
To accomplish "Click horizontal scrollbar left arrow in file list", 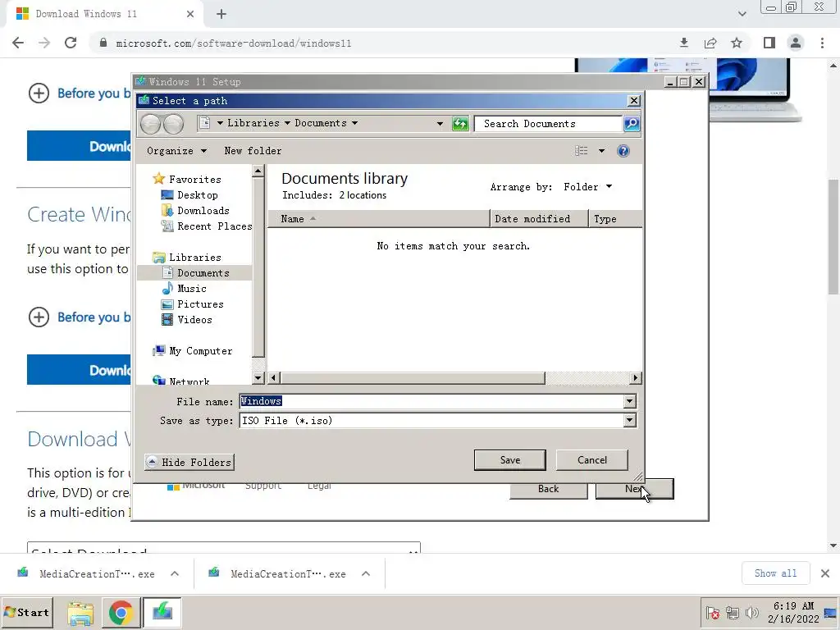I will coord(274,378).
